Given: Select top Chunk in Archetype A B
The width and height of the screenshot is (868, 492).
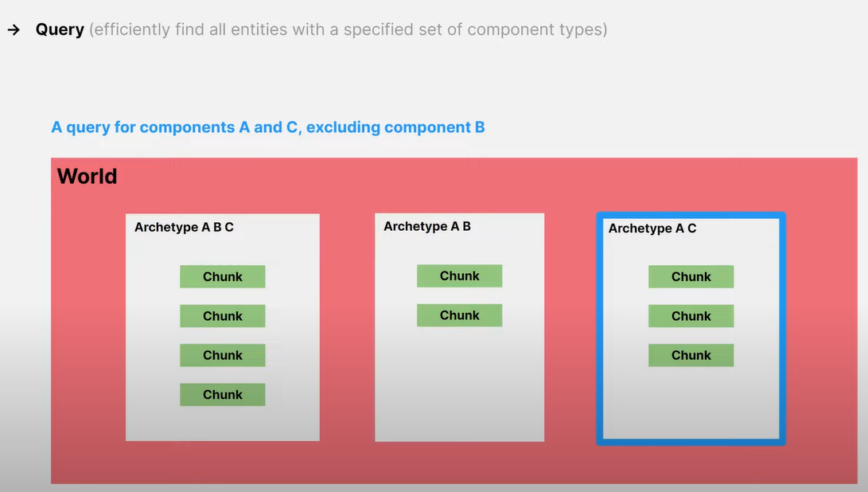Looking at the screenshot, I should 459,276.
